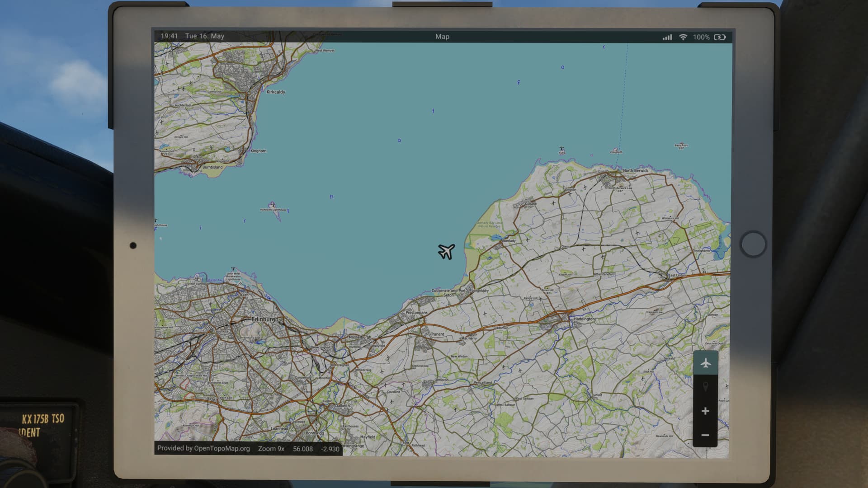Click the battery charging icon
This screenshot has height=488, width=868.
tap(720, 37)
